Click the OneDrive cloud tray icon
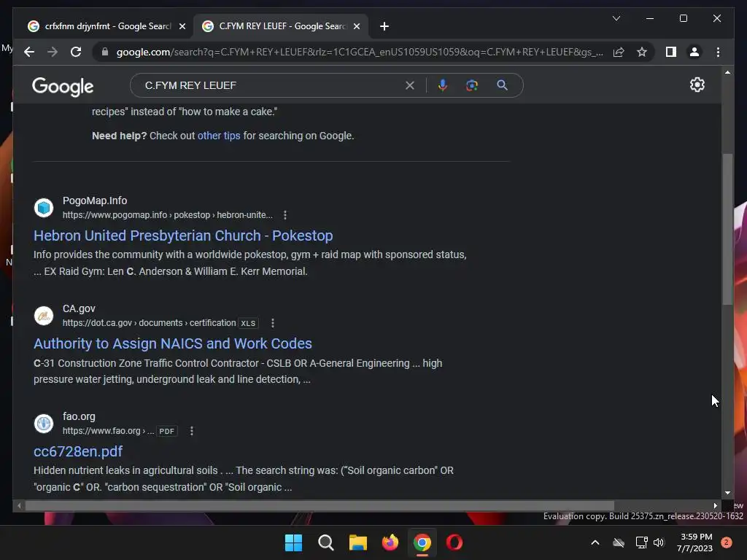747x560 pixels. tap(619, 542)
